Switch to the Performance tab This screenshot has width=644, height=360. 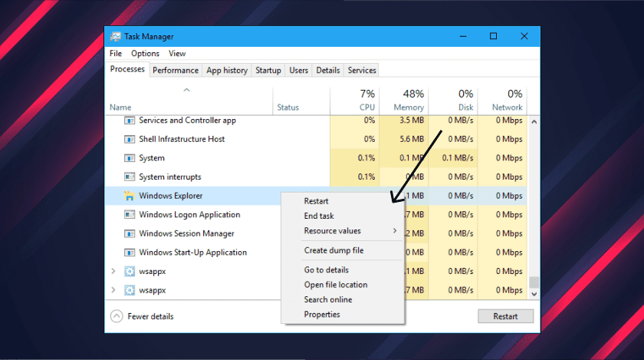pos(176,71)
